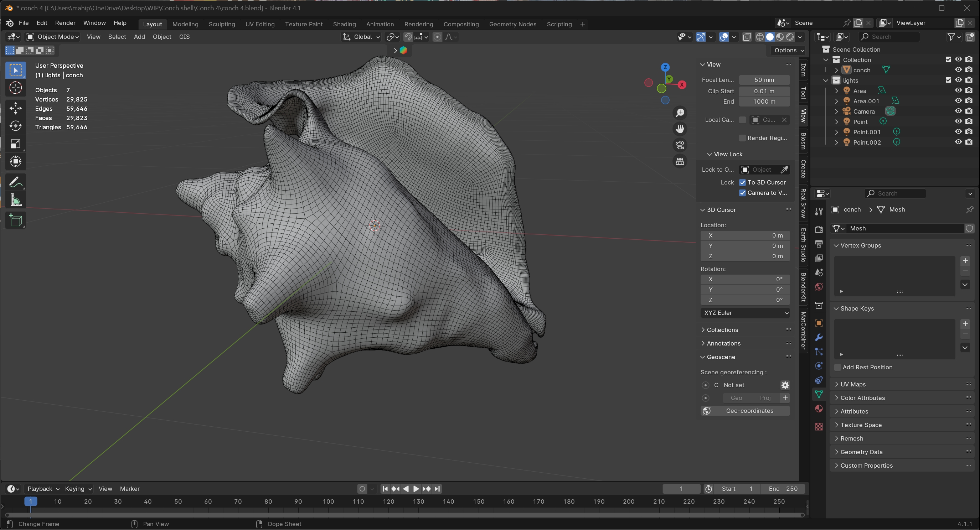The image size is (980, 530).
Task: Select the Move tool in toolbar
Action: click(x=16, y=108)
